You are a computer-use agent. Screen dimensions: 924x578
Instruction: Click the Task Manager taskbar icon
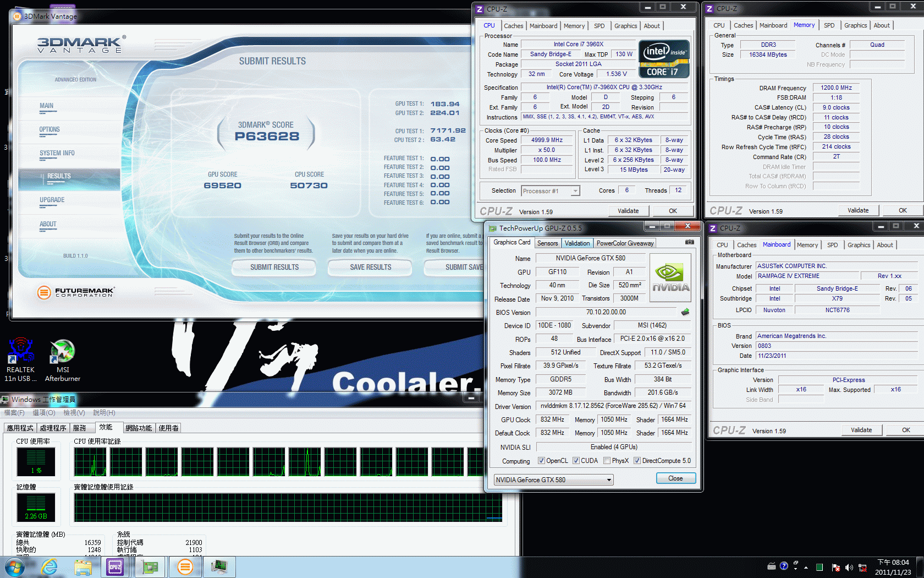pos(219,566)
